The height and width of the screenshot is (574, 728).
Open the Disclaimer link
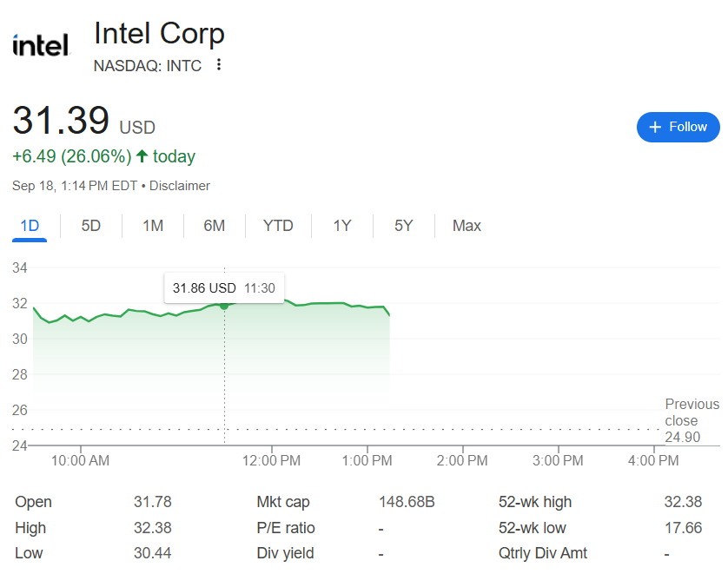(x=182, y=186)
